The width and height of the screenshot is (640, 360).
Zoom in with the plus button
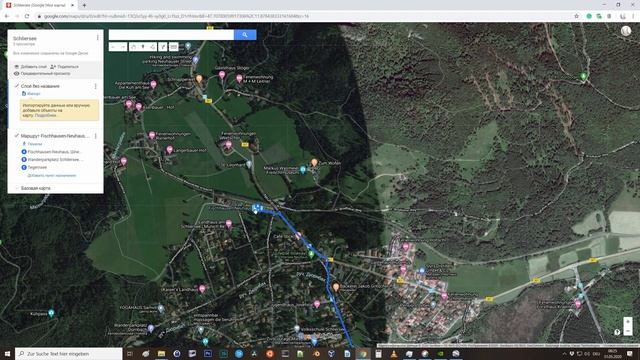tap(628, 322)
